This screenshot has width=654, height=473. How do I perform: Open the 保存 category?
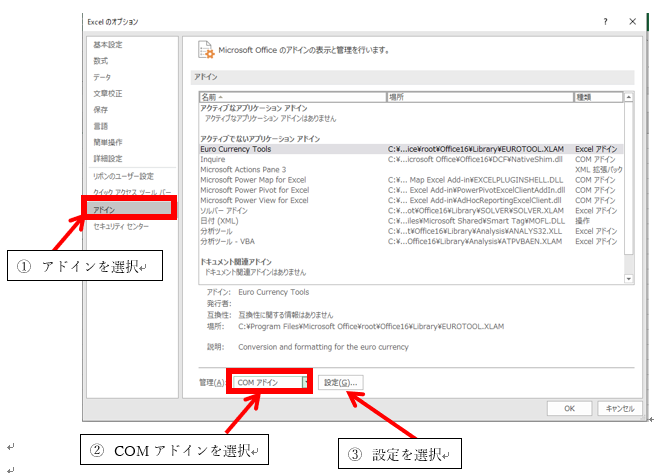click(x=101, y=110)
